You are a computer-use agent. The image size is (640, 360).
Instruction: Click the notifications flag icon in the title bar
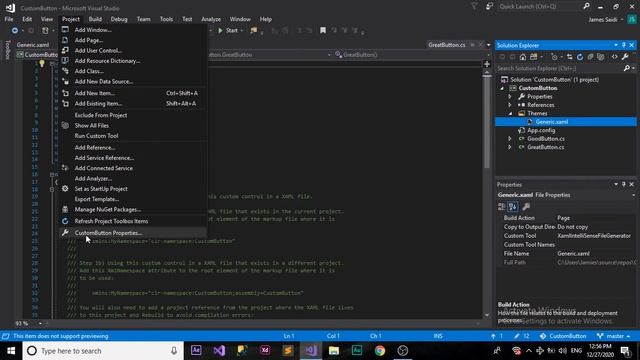point(474,7)
